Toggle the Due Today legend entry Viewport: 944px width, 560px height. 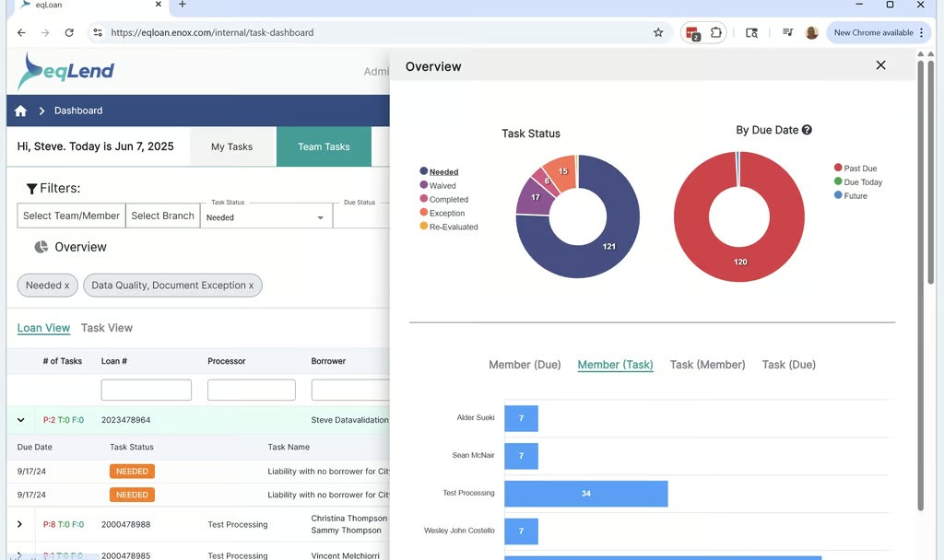[858, 181]
